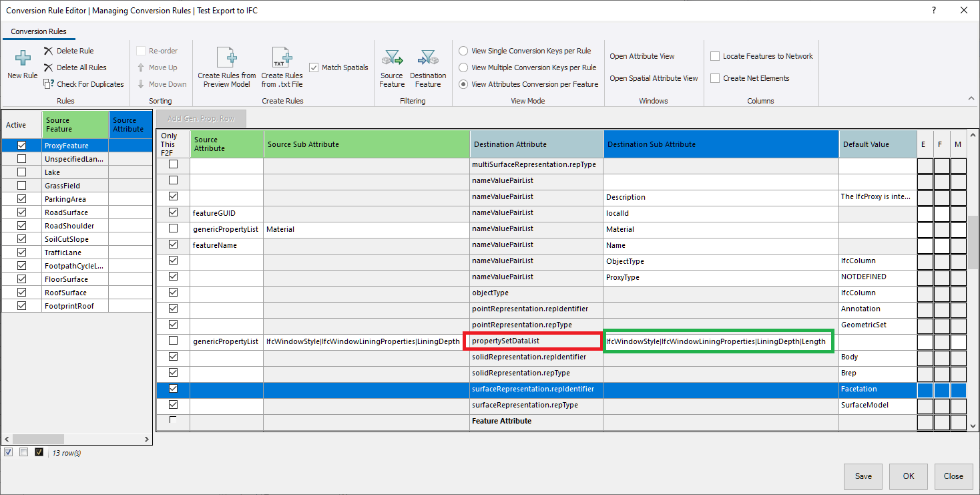Enable Locate Features to Network
980x495 pixels.
(x=715, y=56)
